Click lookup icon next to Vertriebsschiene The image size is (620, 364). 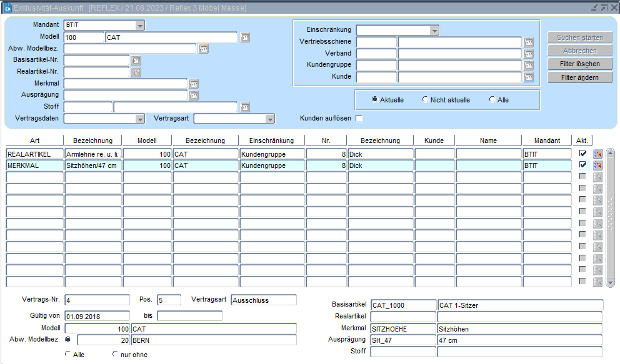[x=529, y=42]
